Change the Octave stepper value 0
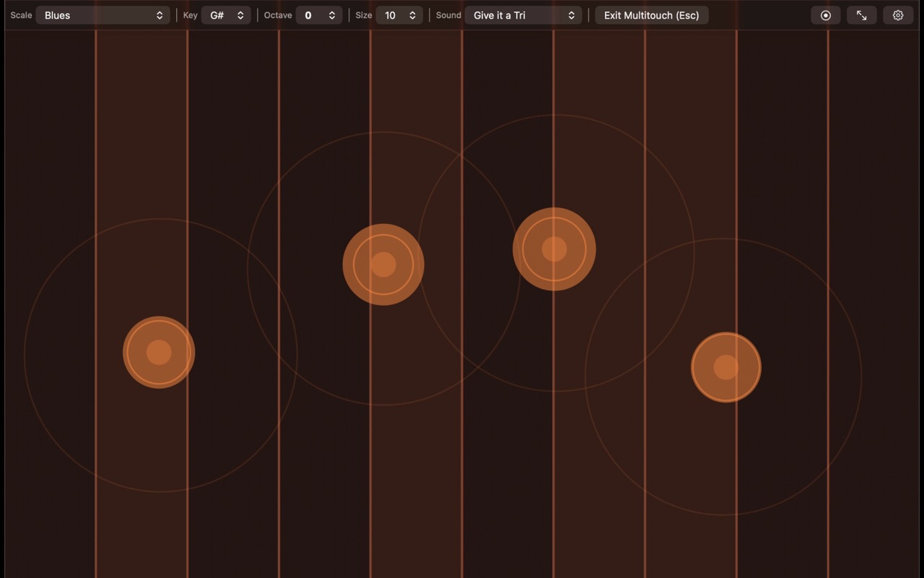Image resolution: width=924 pixels, height=578 pixels. click(x=319, y=15)
